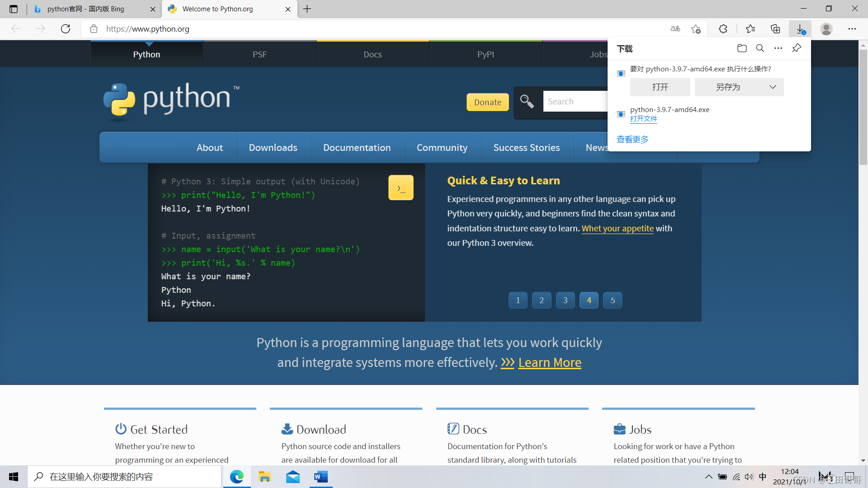The image size is (868, 488).
Task: Open the browser settings menu
Action: 853,28
